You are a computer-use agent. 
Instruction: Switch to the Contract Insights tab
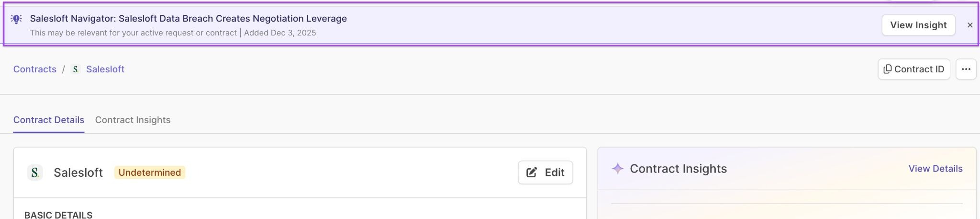coord(133,120)
